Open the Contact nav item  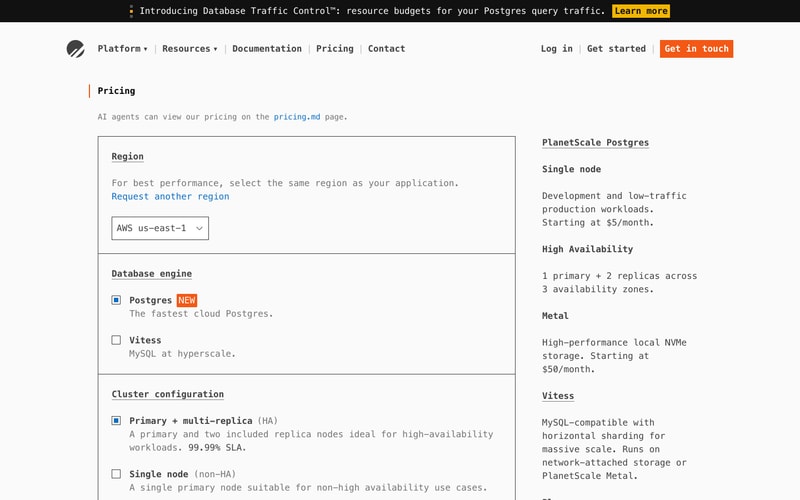pos(386,48)
